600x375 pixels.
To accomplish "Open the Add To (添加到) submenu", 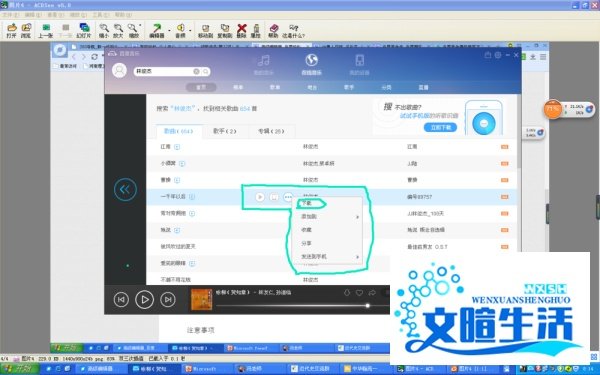I will pyautogui.click(x=327, y=217).
